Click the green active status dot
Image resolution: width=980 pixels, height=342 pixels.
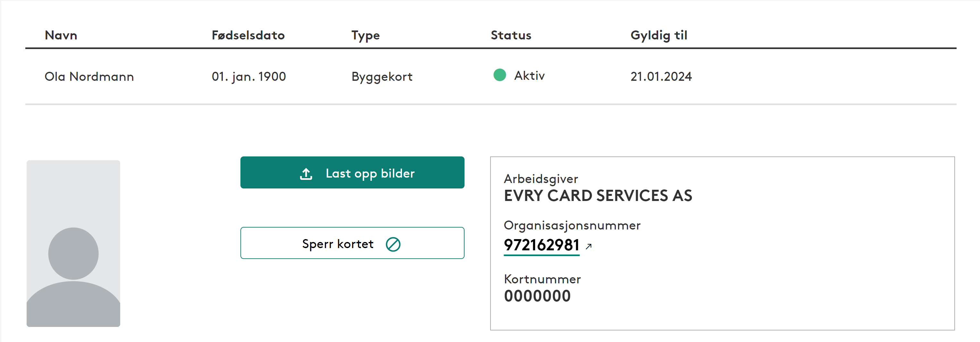coord(499,75)
